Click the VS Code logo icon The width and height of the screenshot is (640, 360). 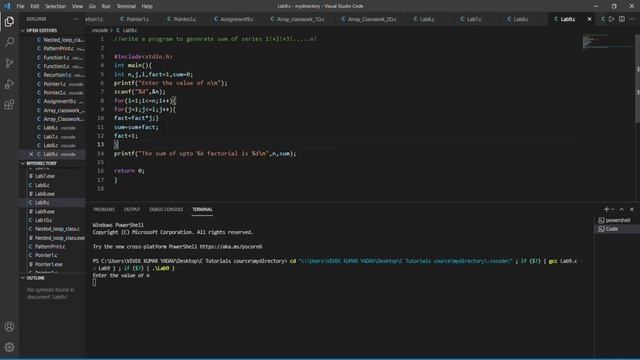[x=7, y=6]
